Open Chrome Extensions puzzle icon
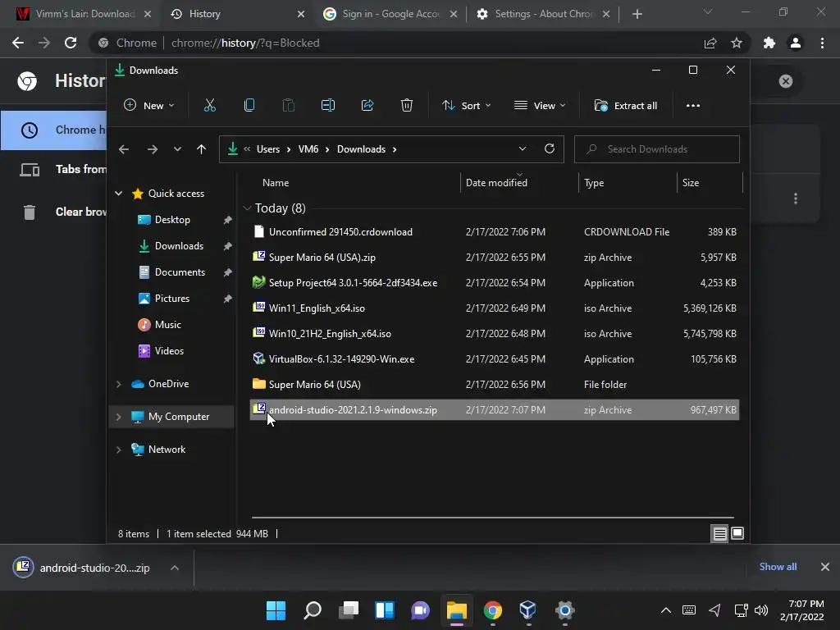The height and width of the screenshot is (630, 840). point(769,43)
